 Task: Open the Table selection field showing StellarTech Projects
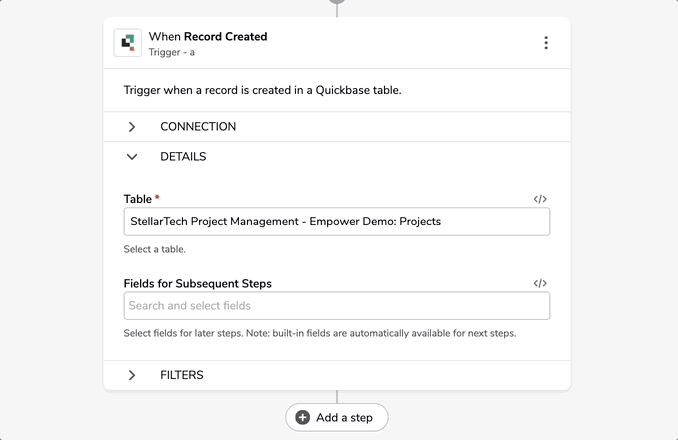pos(337,221)
